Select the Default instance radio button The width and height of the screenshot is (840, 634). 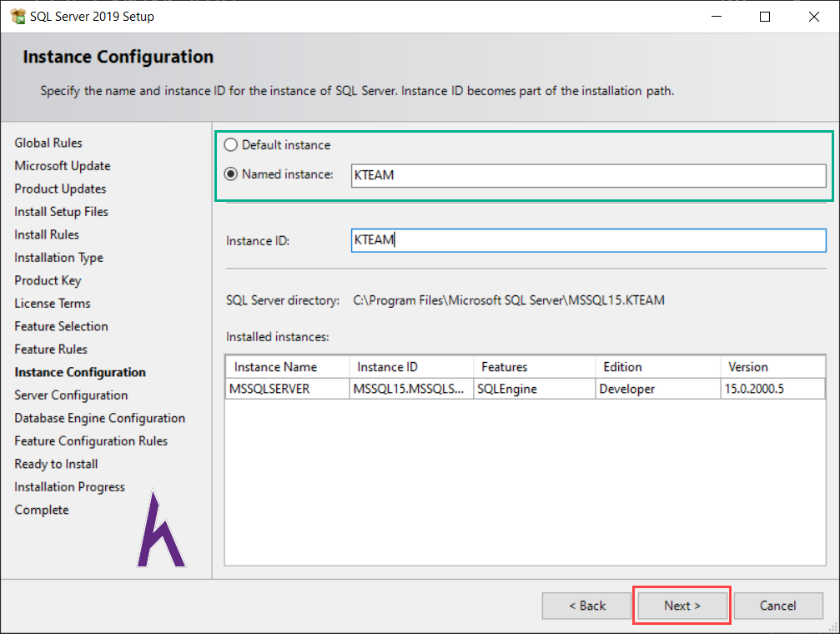tap(230, 144)
